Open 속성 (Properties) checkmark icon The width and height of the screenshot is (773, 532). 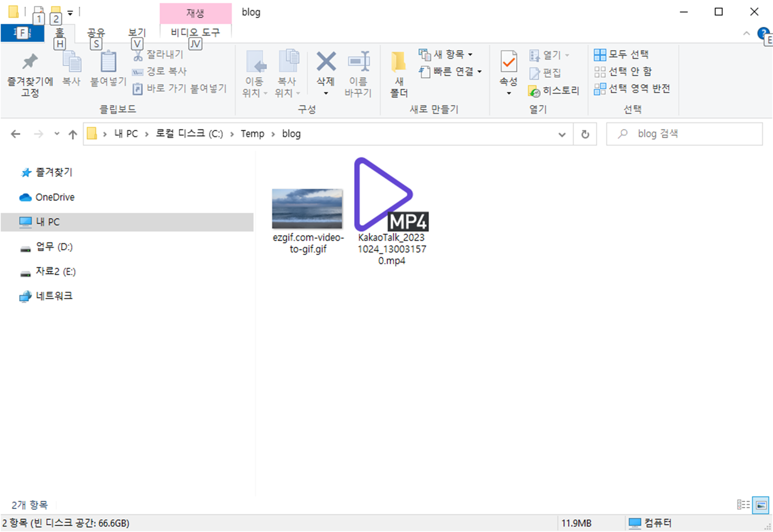[509, 62]
